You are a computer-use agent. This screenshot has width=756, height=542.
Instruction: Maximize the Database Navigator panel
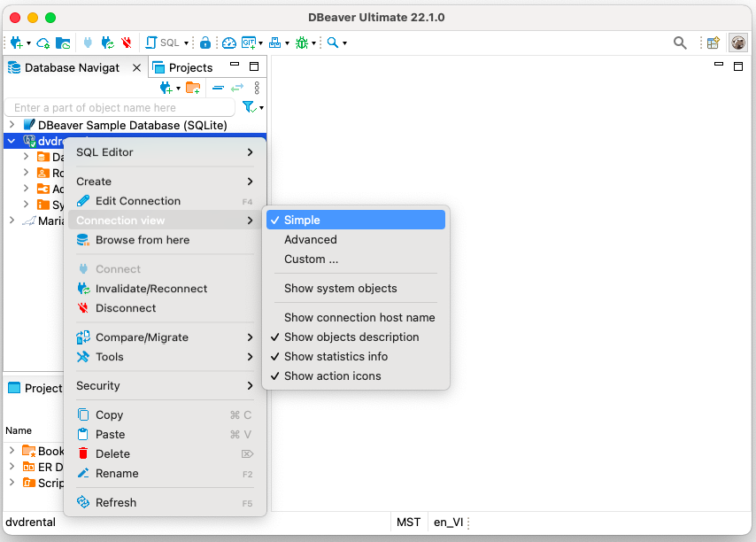[x=254, y=66]
